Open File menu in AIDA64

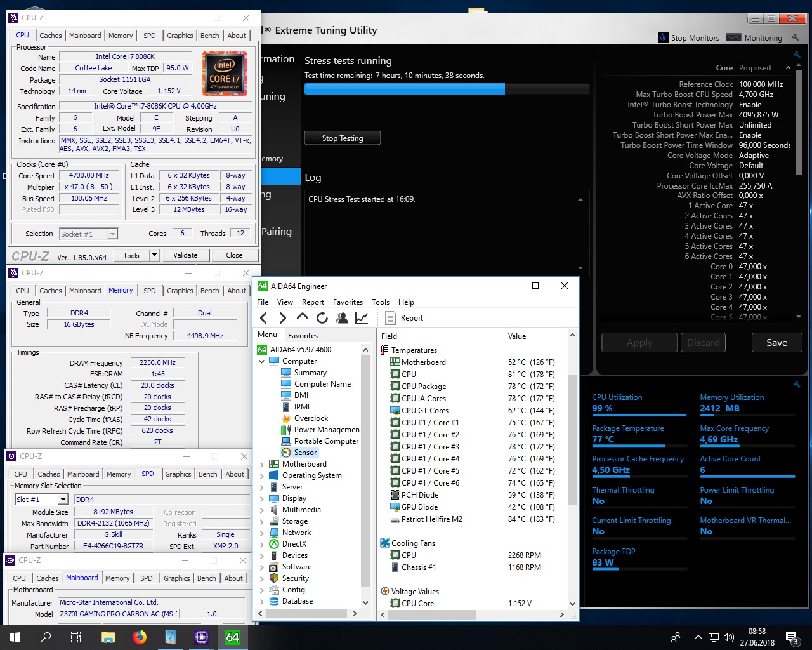tap(263, 302)
